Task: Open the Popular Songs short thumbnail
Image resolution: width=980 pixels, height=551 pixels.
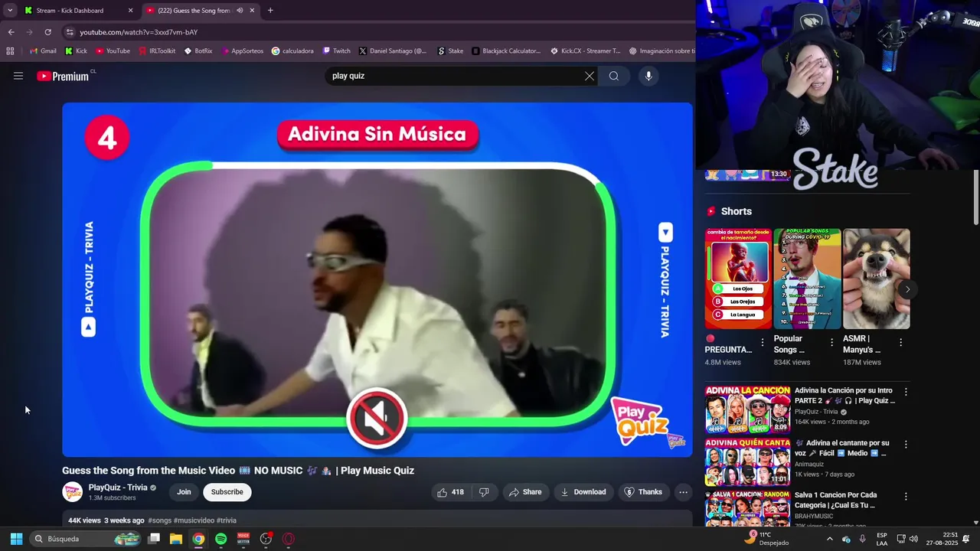Action: pyautogui.click(x=807, y=279)
